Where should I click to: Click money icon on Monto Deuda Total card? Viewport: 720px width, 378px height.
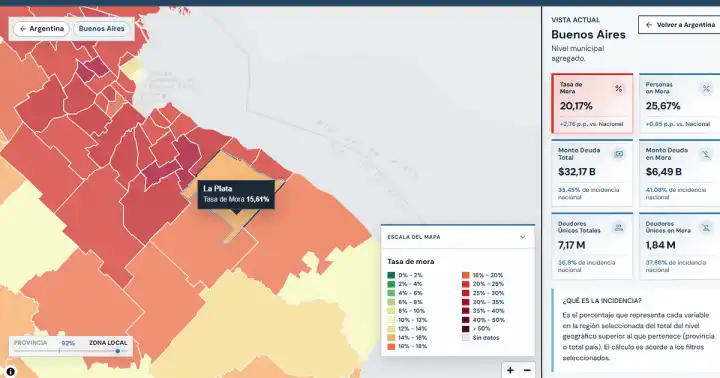619,154
